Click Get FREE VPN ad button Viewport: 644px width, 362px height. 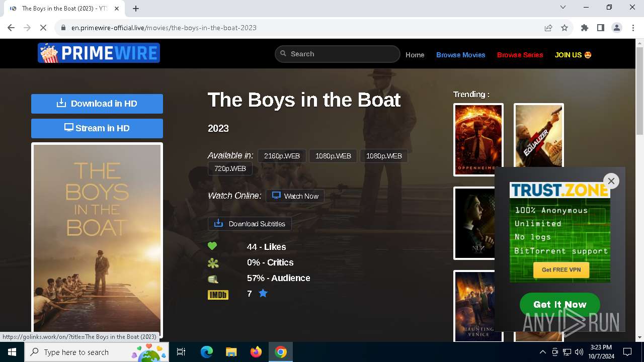point(561,270)
